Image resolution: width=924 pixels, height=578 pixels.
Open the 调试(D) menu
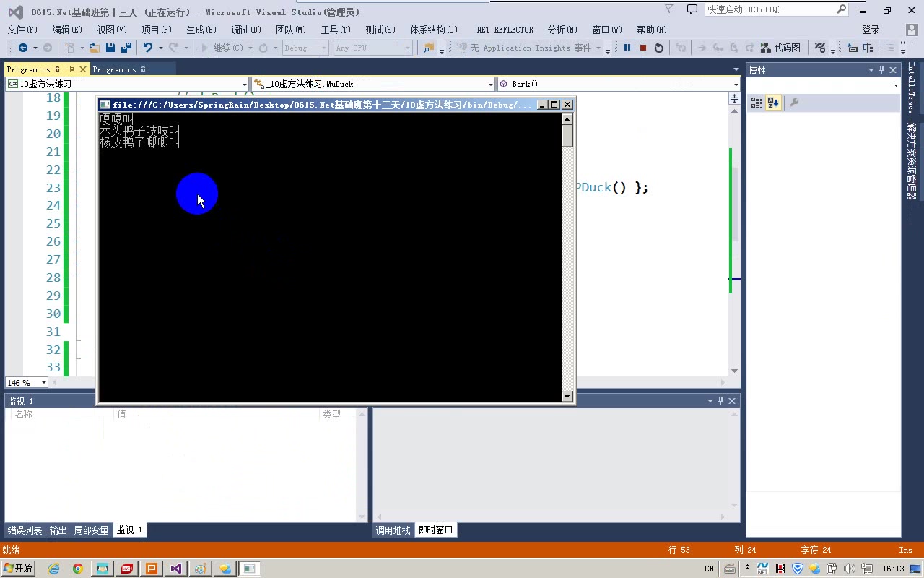pyautogui.click(x=246, y=30)
